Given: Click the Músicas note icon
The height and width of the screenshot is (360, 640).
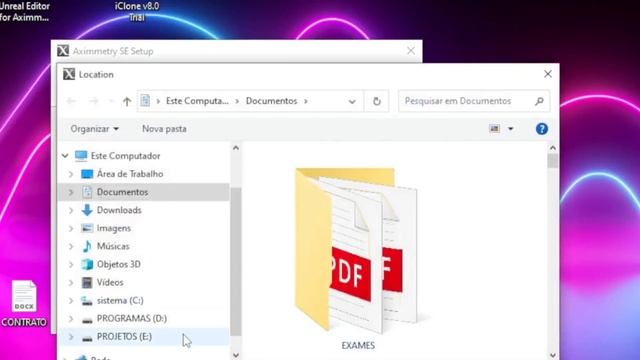Looking at the screenshot, I should (x=87, y=246).
